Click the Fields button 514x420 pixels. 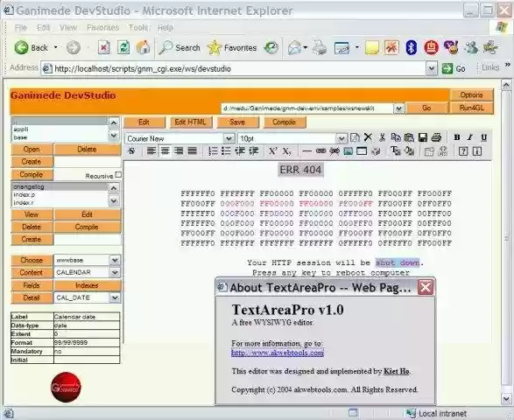[32, 285]
